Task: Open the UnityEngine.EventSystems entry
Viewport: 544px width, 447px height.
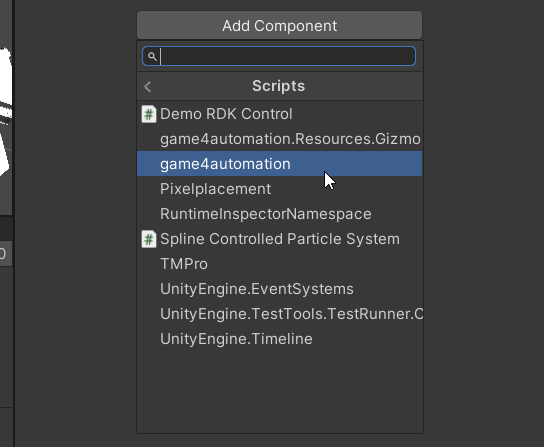Action: pos(280,289)
